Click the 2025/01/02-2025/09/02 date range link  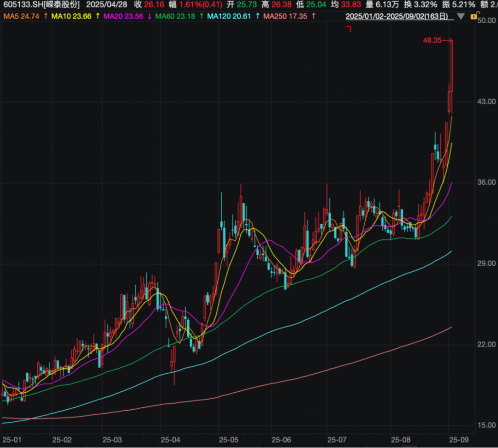tap(397, 16)
